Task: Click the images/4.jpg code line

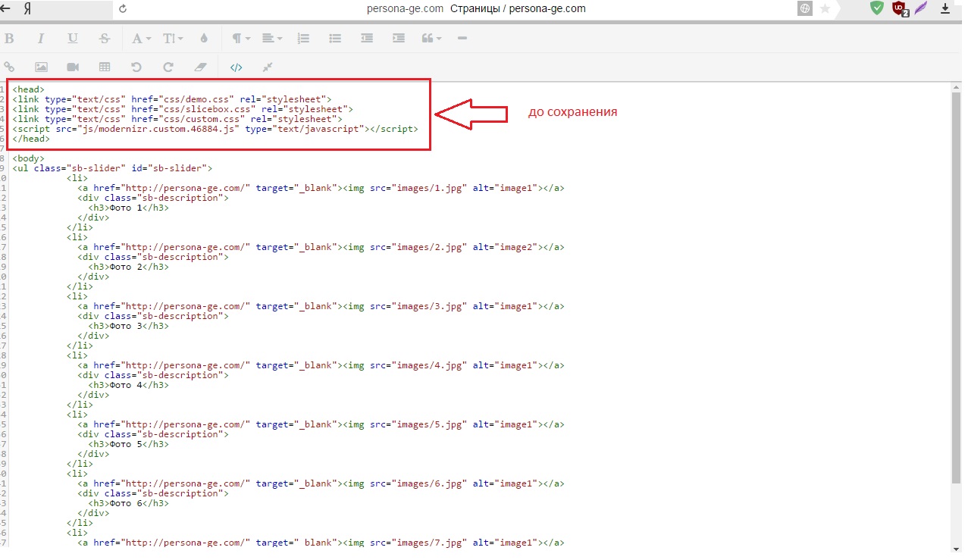Action: [321, 365]
